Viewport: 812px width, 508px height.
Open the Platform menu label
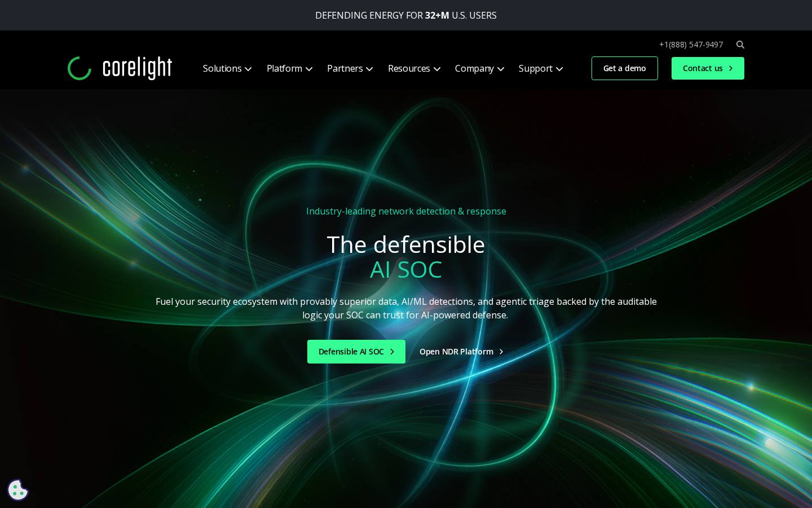(x=284, y=68)
